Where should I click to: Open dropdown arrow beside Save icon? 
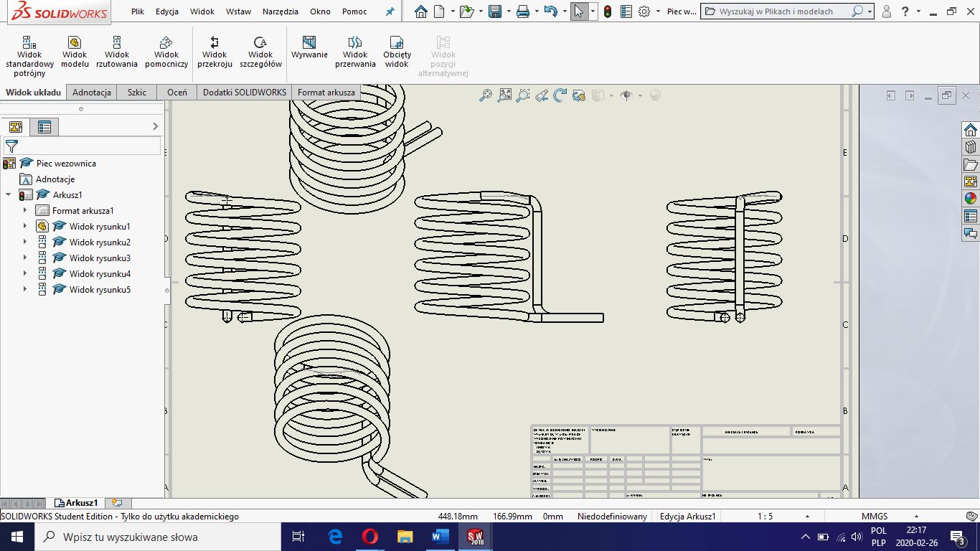pyautogui.click(x=509, y=11)
